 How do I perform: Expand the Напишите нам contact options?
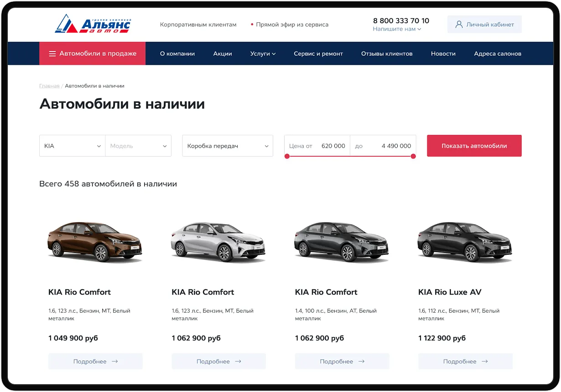[397, 29]
